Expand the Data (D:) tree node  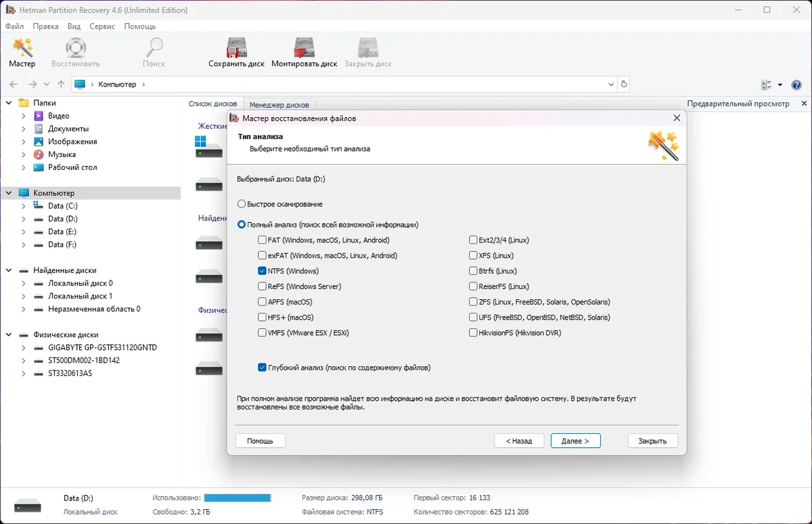[24, 219]
